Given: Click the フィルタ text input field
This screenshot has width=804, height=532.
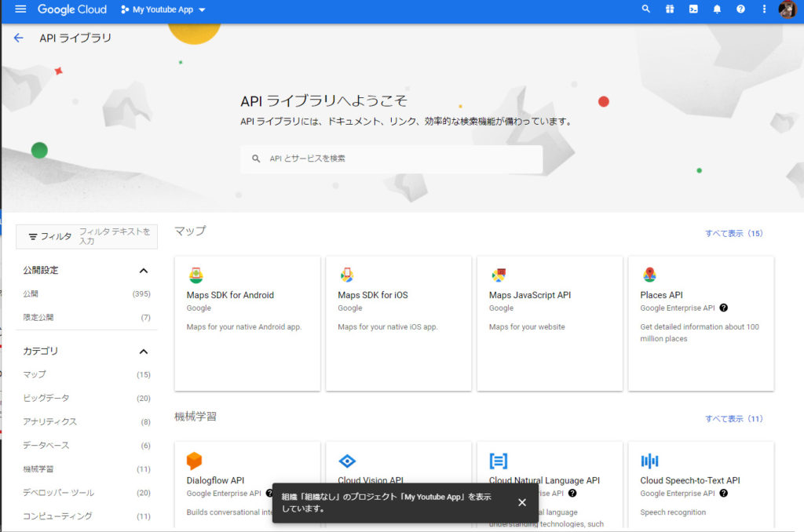Looking at the screenshot, I should coord(117,236).
